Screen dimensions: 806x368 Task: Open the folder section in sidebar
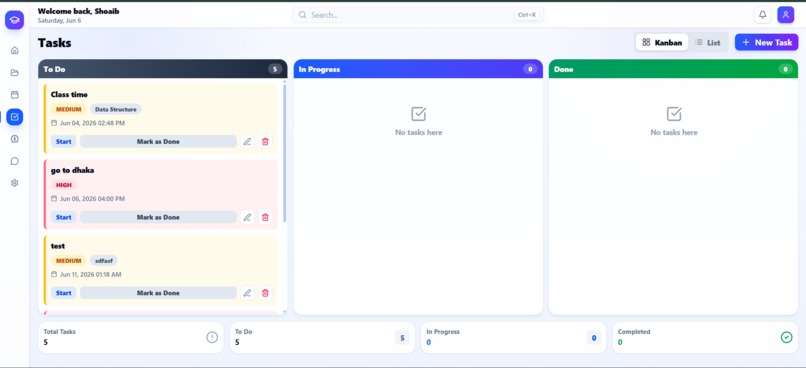14,72
